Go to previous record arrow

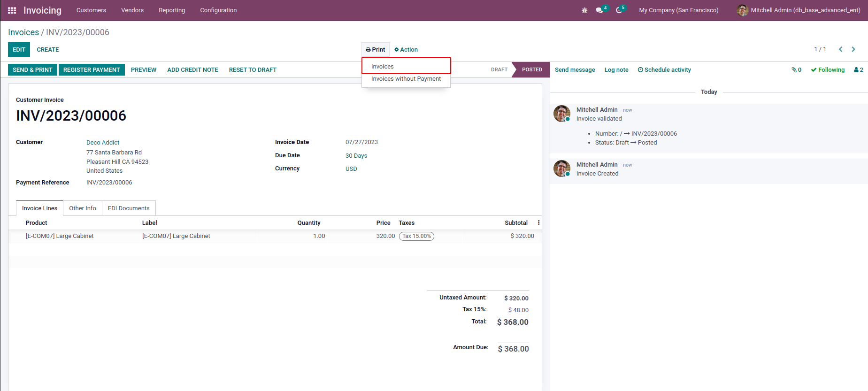point(840,49)
